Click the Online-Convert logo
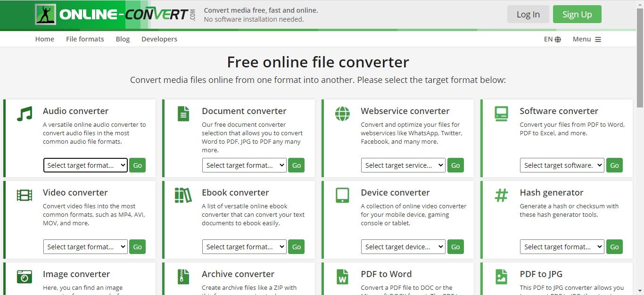Screen dimensions: 644x295 pos(115,15)
